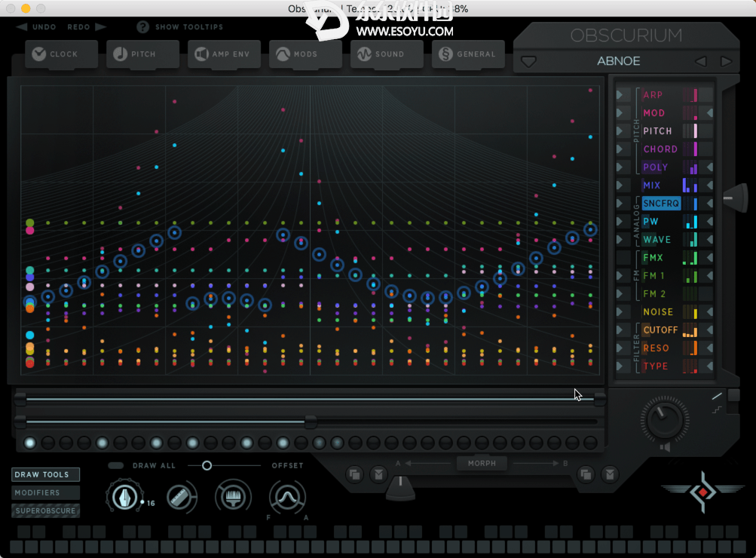Expand the MIX row left triangle

[x=620, y=185]
